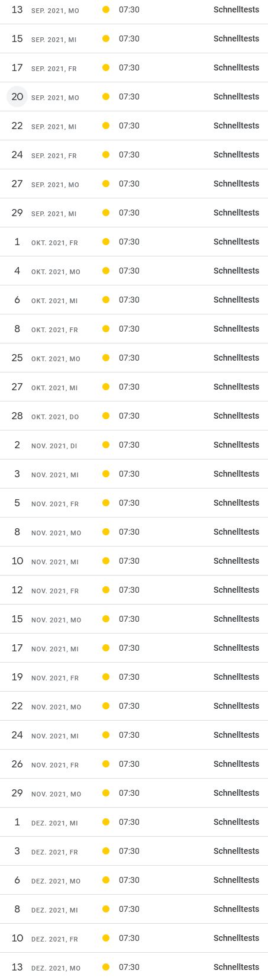Viewport: 268px width, 980px height.
Task: Click the yellow dot for 1 Dez. 2021
Action: pyautogui.click(x=106, y=822)
